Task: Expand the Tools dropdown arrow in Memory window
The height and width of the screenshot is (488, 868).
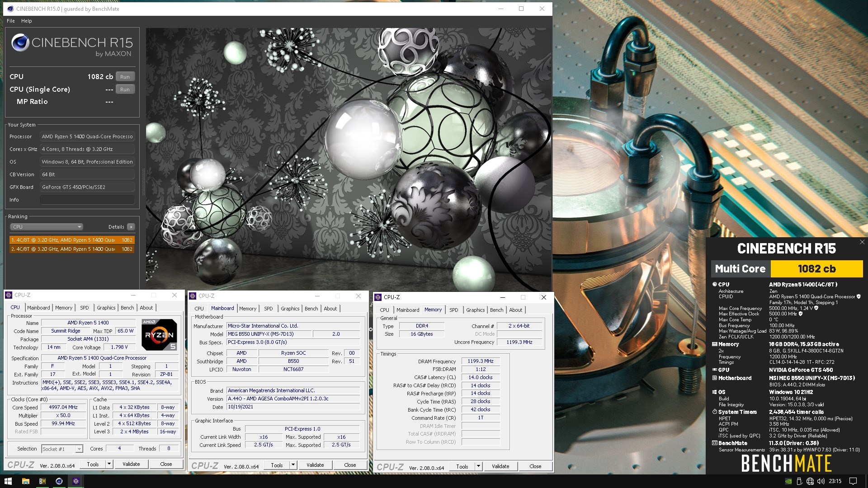Action: [x=478, y=466]
